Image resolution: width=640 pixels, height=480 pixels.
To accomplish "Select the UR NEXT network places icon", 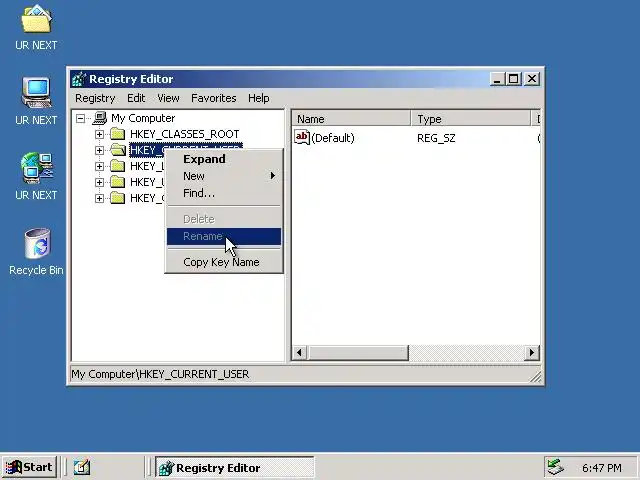I will 36,167.
